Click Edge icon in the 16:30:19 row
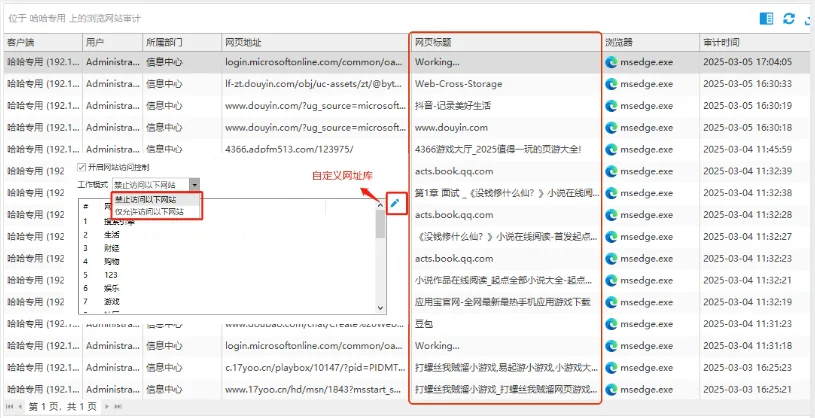815x418 pixels. click(611, 106)
